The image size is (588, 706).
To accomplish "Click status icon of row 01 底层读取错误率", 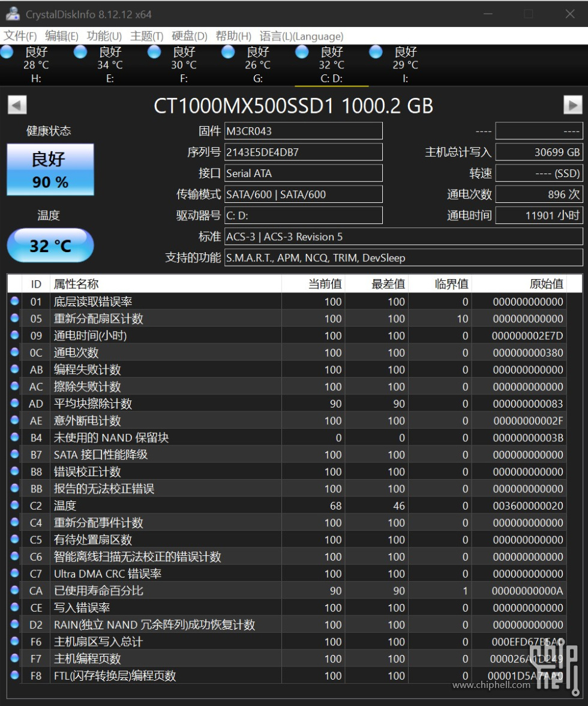I will point(15,301).
